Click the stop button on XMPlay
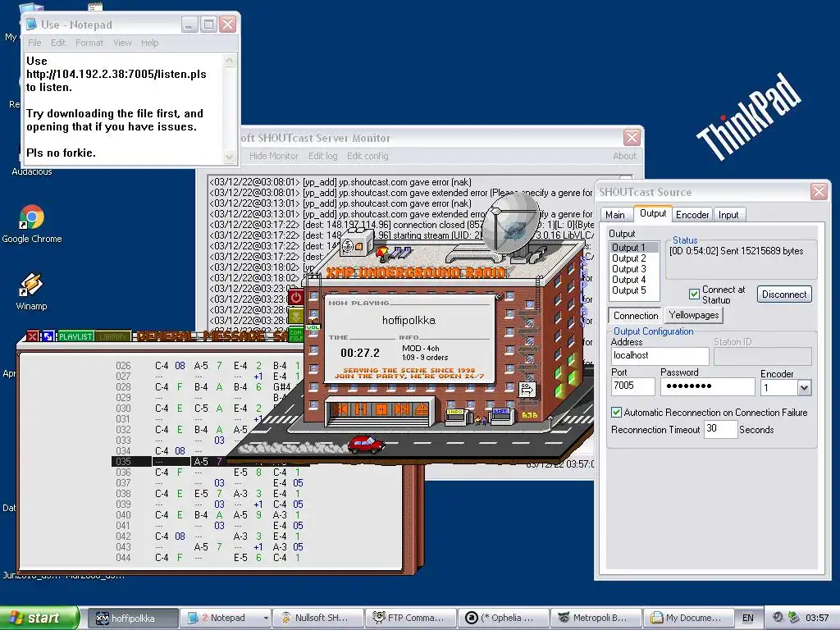Viewport: 840px width, 630px height. (x=381, y=409)
